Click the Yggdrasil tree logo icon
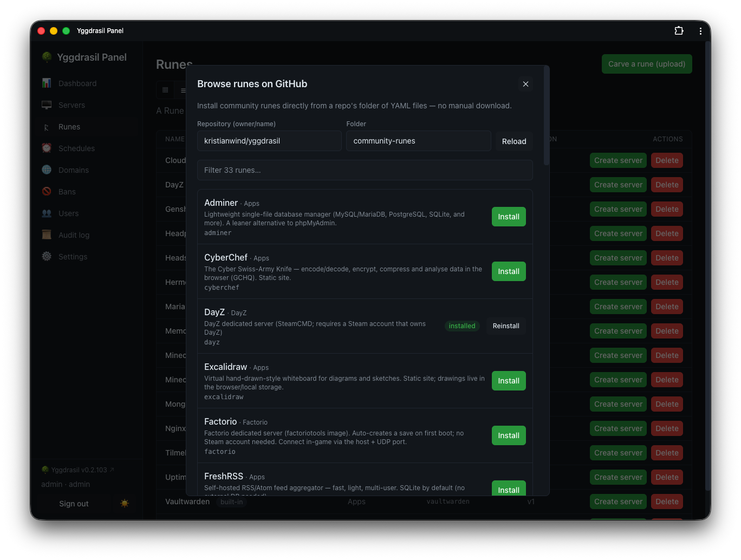 (x=47, y=57)
